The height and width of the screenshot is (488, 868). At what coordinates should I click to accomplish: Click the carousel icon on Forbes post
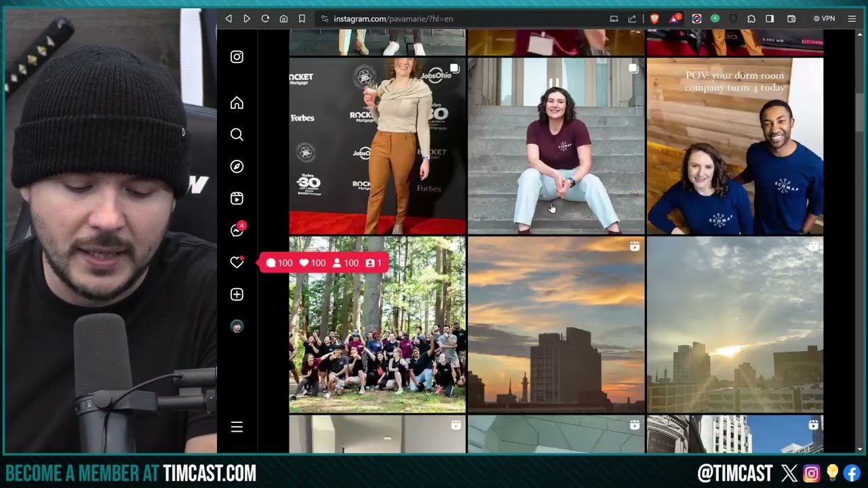tap(454, 68)
